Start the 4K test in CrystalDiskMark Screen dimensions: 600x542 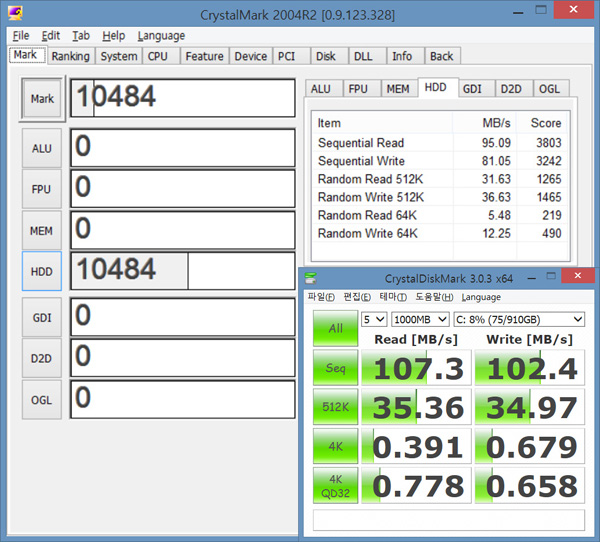335,446
